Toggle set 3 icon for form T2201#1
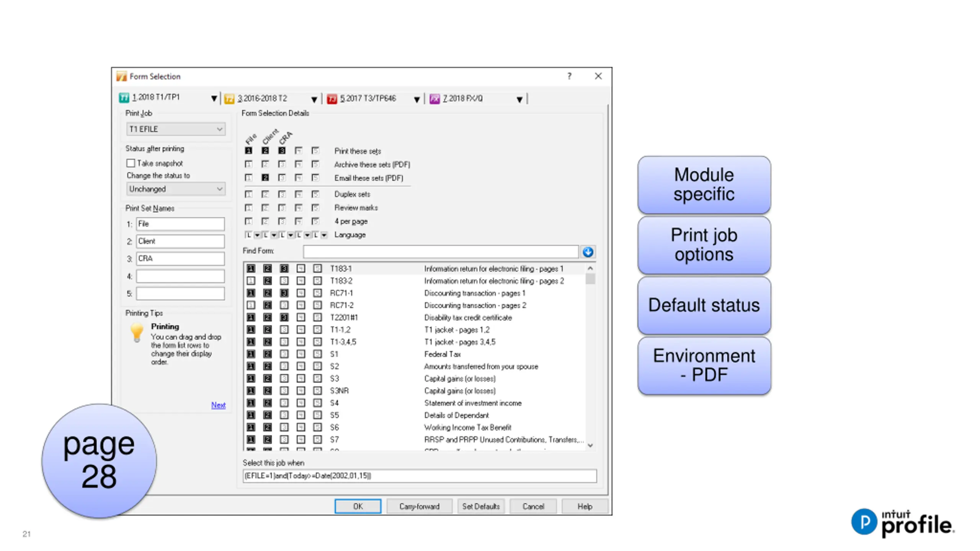The image size is (980, 551). coord(284,318)
